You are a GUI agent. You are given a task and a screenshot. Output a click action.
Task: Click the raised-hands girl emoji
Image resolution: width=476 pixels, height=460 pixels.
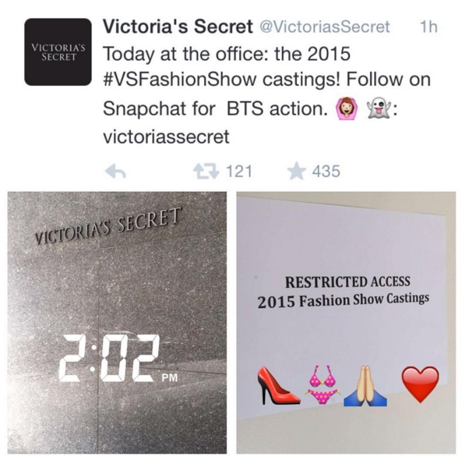pyautogui.click(x=347, y=108)
